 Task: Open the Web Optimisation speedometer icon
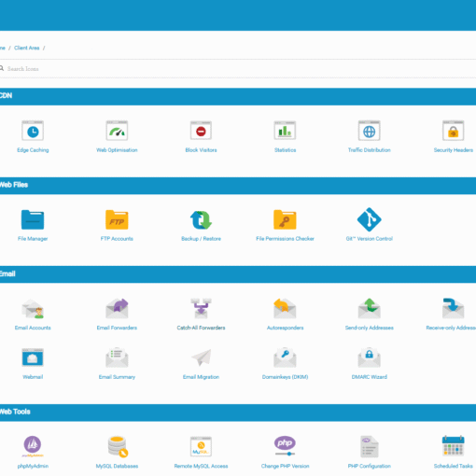click(117, 131)
